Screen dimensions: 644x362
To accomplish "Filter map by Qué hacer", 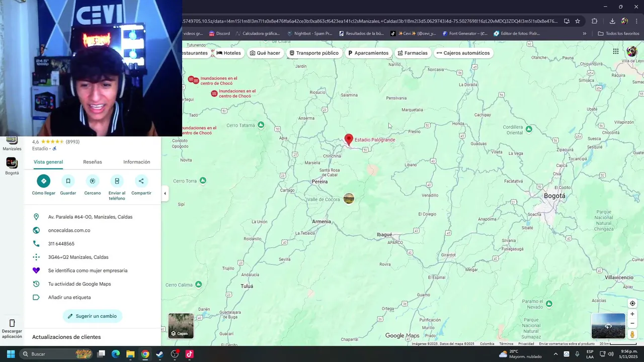I will tap(265, 53).
